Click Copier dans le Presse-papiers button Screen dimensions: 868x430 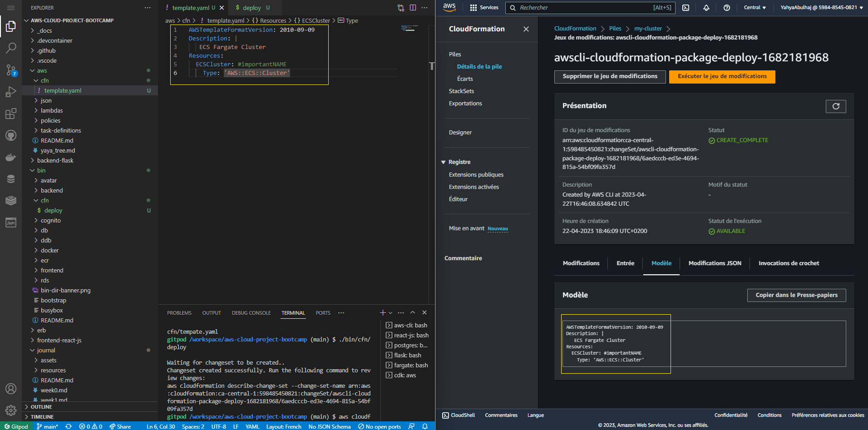[796, 295]
